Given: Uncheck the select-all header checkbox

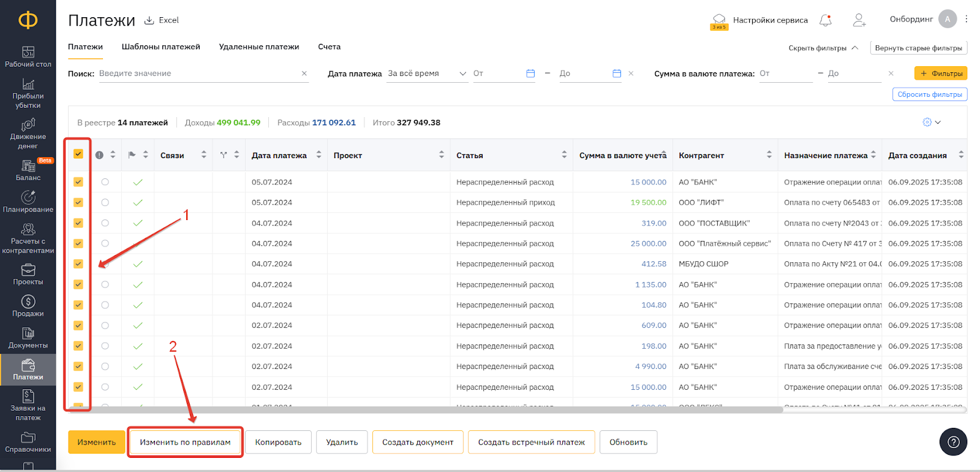Looking at the screenshot, I should (x=78, y=154).
